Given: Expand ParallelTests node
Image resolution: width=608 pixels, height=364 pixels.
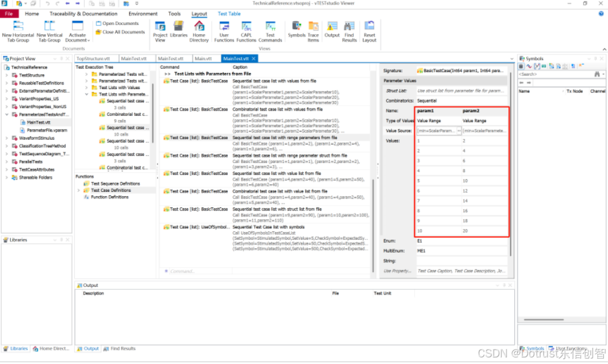Looking at the screenshot, I should click(7, 161).
